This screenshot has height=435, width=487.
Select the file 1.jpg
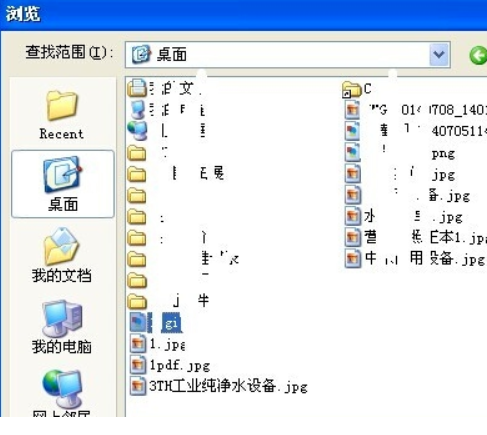[x=158, y=344]
